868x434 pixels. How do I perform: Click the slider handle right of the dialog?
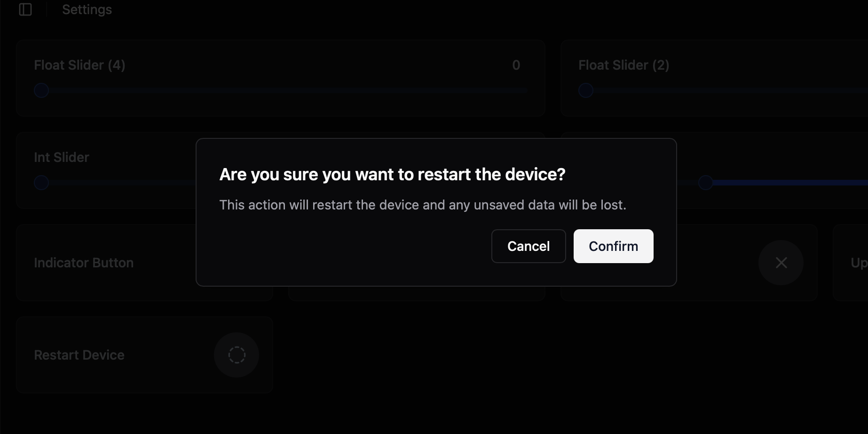[x=705, y=183]
